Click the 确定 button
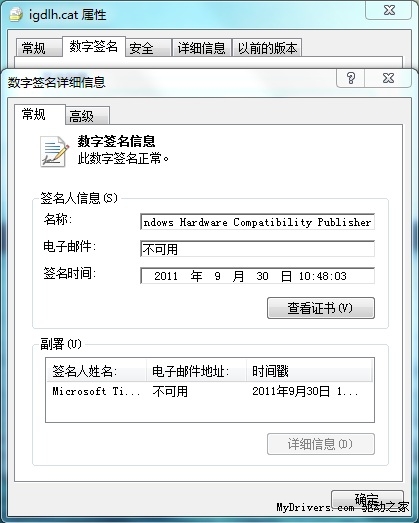The height and width of the screenshot is (523, 419). coord(367,500)
